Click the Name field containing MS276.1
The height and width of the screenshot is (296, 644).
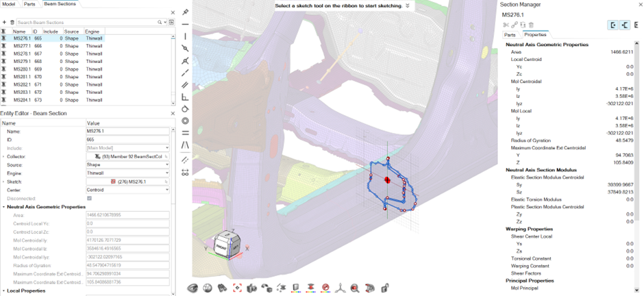click(x=127, y=132)
